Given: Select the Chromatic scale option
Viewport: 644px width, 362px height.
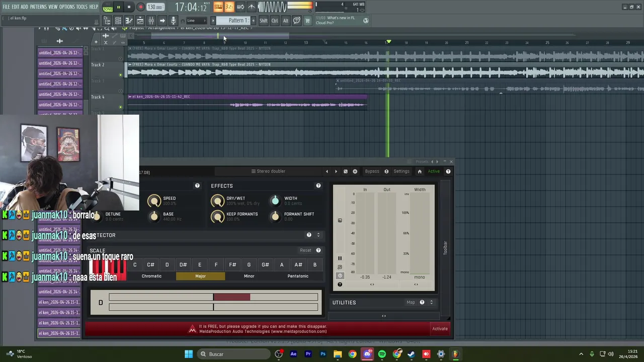Looking at the screenshot, I should click(x=151, y=276).
